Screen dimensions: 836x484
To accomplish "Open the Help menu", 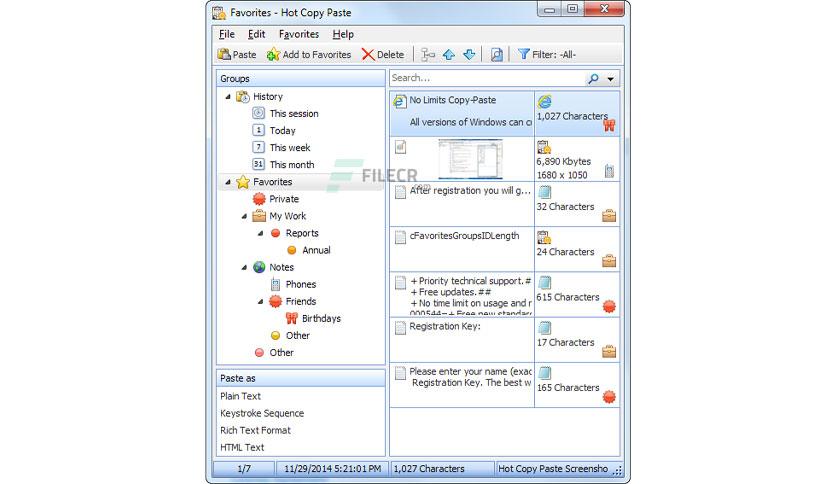I will click(343, 34).
